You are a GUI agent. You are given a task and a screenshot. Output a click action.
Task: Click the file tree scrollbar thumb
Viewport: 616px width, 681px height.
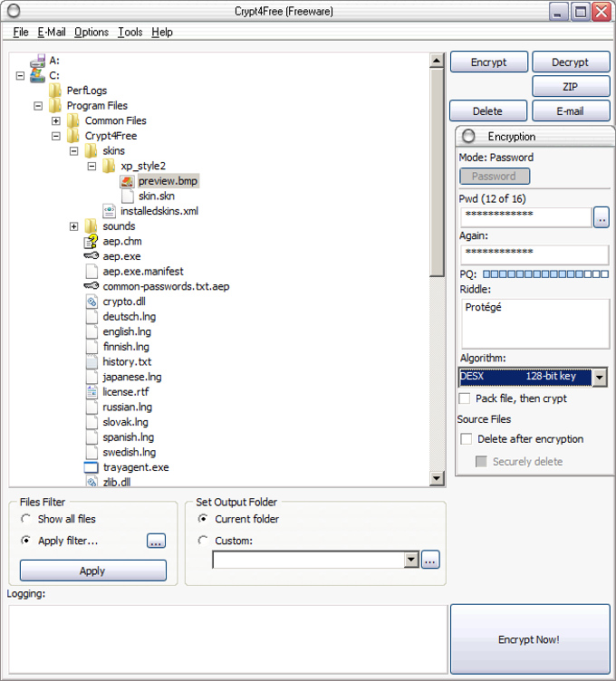(x=437, y=172)
